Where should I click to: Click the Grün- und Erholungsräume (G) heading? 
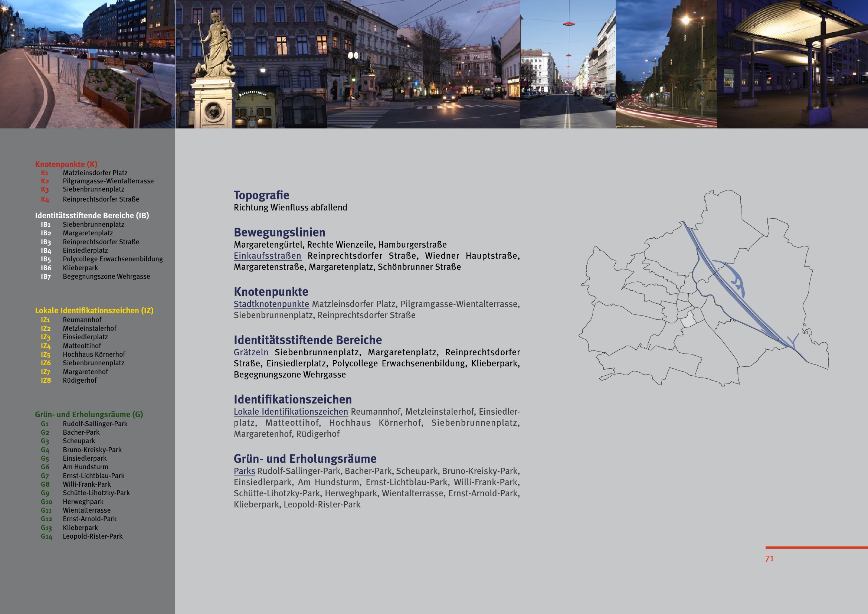click(x=89, y=415)
